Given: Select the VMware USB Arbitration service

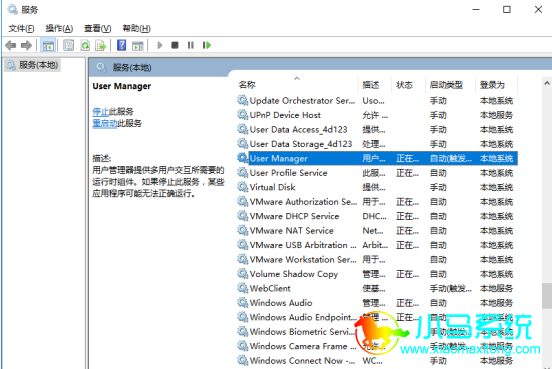Looking at the screenshot, I should tap(377, 245).
